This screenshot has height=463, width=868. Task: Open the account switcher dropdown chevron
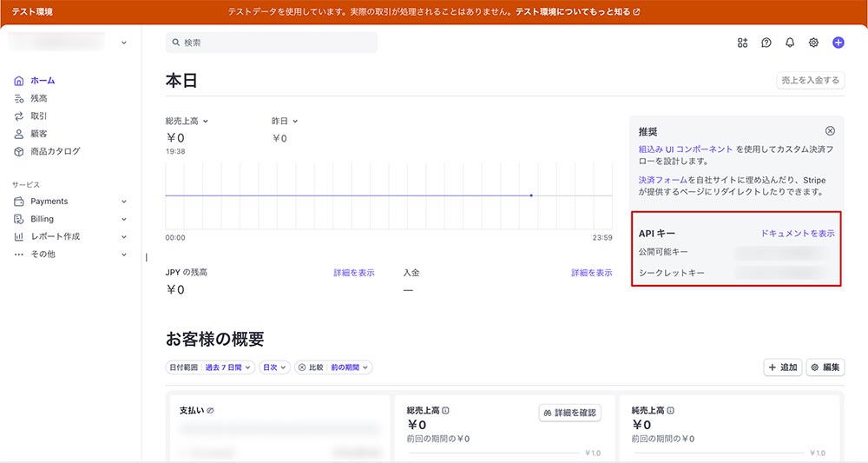tap(124, 43)
